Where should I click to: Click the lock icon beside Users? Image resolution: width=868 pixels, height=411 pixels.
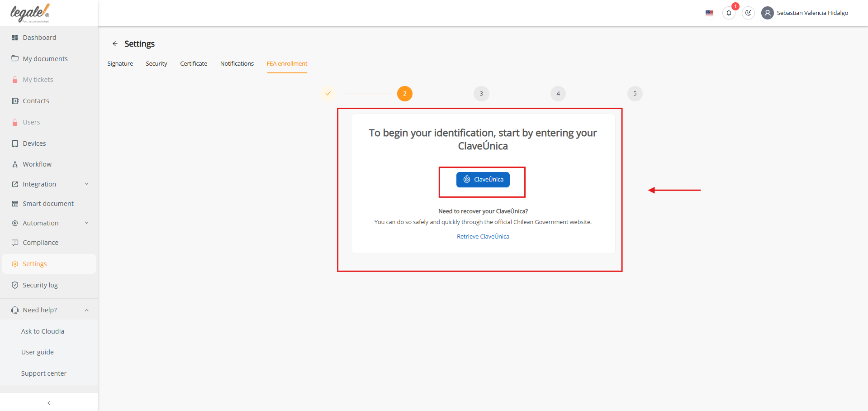(15, 122)
